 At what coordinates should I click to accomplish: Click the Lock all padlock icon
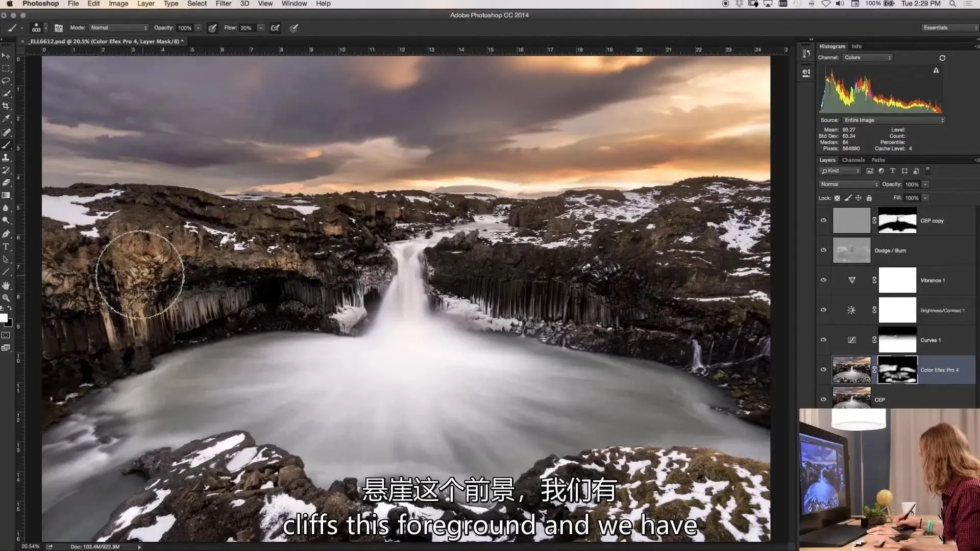[x=869, y=198]
